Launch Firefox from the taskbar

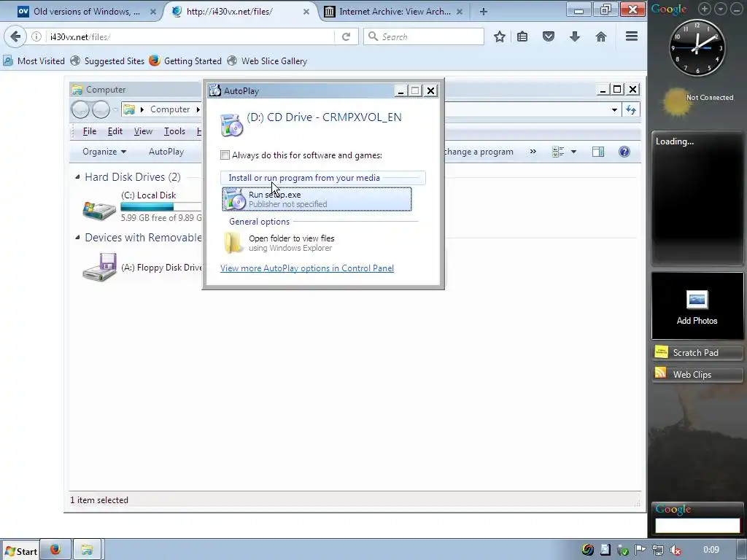pos(55,551)
